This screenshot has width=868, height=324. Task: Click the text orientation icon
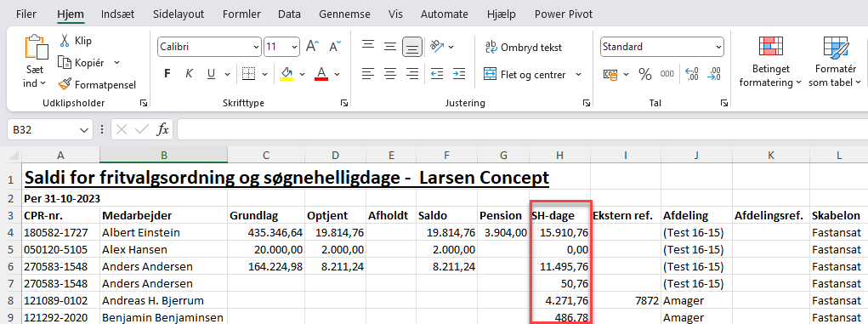437,47
